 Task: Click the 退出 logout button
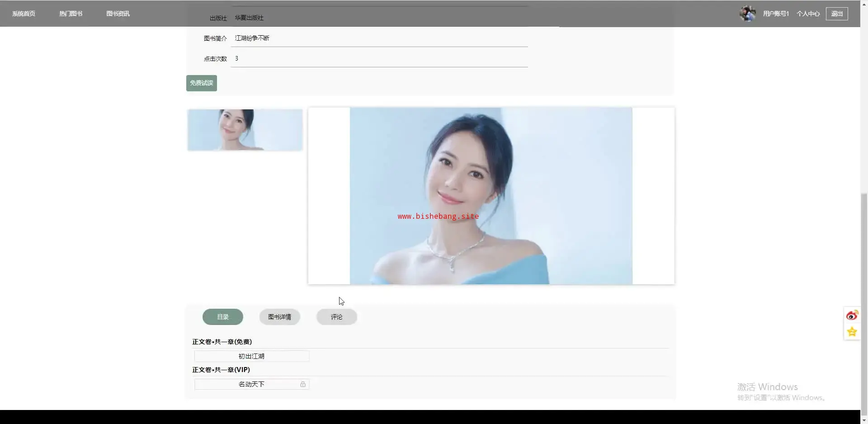[837, 14]
